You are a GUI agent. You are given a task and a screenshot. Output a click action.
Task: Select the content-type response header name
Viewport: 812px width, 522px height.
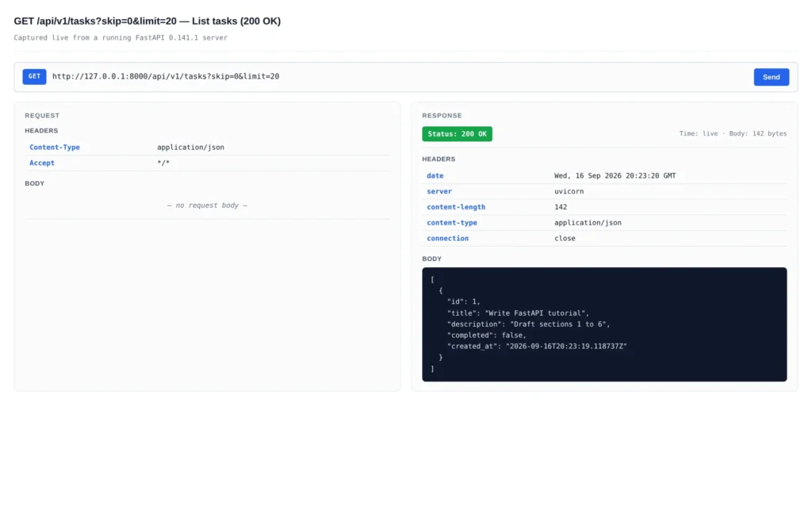(451, 223)
